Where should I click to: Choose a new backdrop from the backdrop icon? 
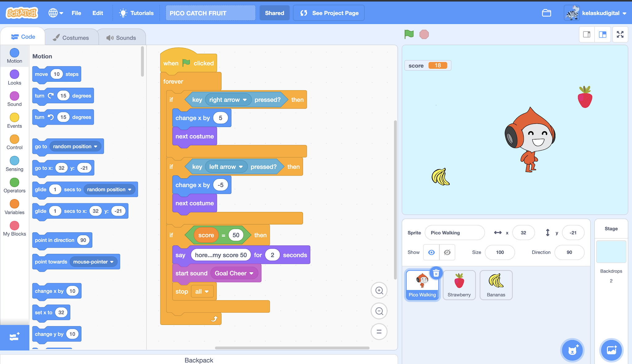(x=611, y=350)
